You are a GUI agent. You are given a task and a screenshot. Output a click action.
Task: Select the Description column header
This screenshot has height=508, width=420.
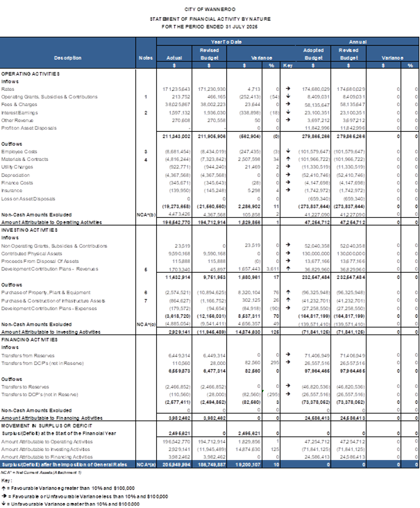pos(68,58)
